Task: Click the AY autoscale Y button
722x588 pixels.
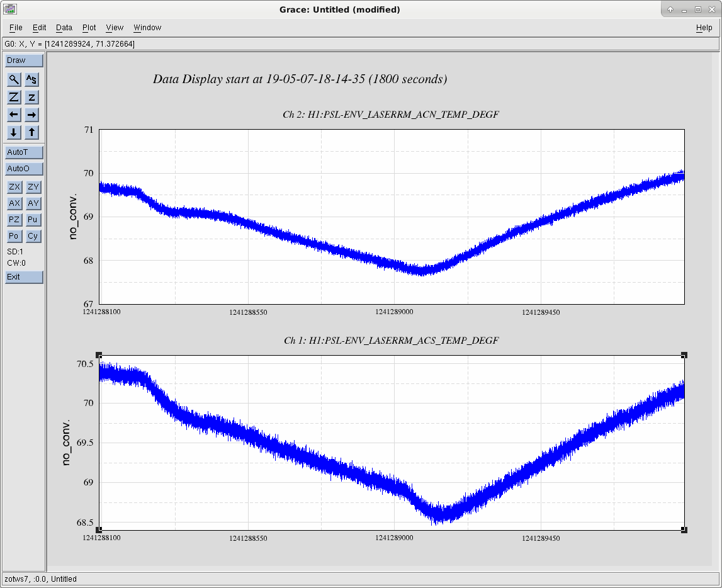Action: [x=33, y=203]
